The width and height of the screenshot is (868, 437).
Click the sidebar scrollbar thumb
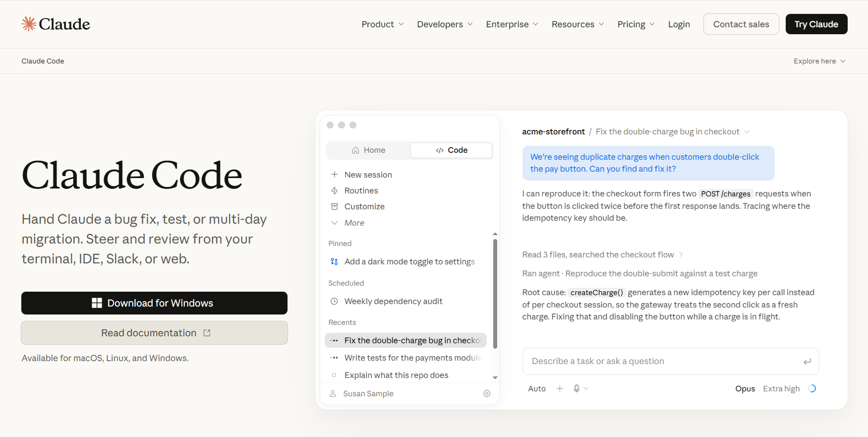pos(495,294)
